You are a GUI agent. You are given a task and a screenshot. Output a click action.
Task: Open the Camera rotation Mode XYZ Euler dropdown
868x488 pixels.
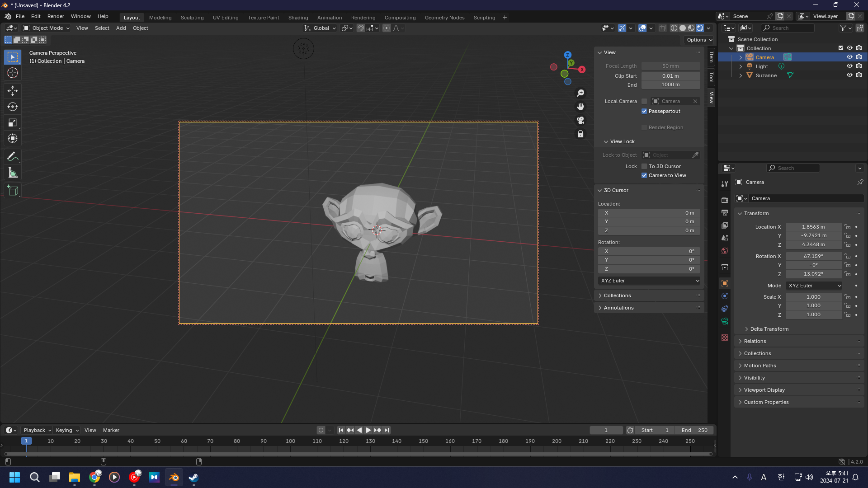tap(814, 286)
